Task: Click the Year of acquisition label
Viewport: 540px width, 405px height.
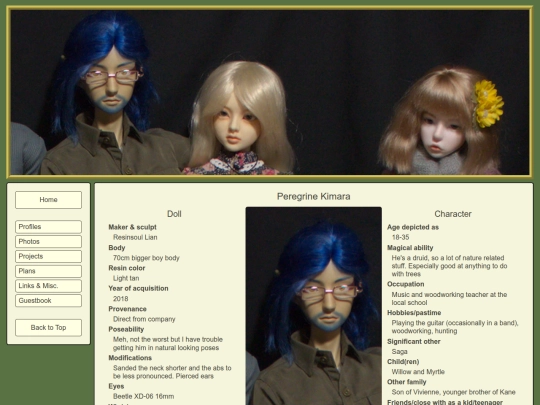Action: (138, 289)
